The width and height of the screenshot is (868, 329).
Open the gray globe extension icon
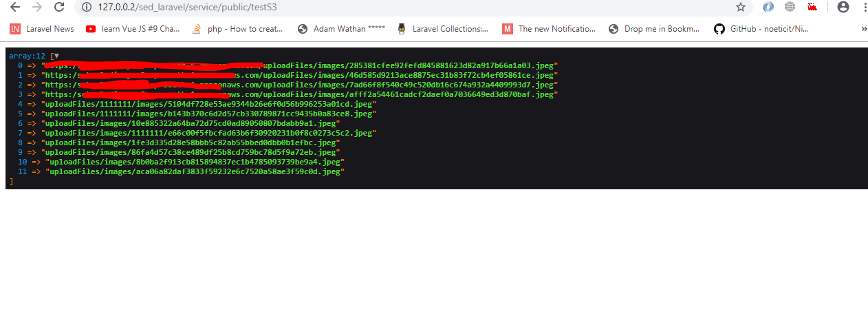click(x=790, y=7)
